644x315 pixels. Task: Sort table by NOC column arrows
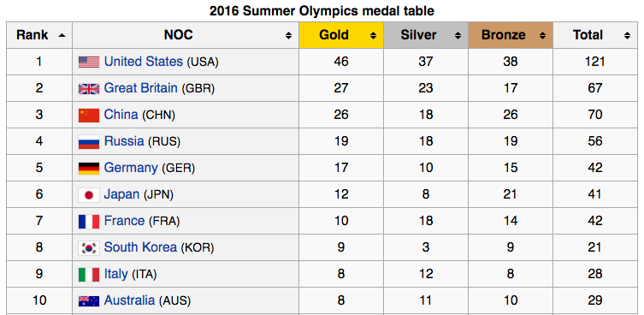click(289, 36)
